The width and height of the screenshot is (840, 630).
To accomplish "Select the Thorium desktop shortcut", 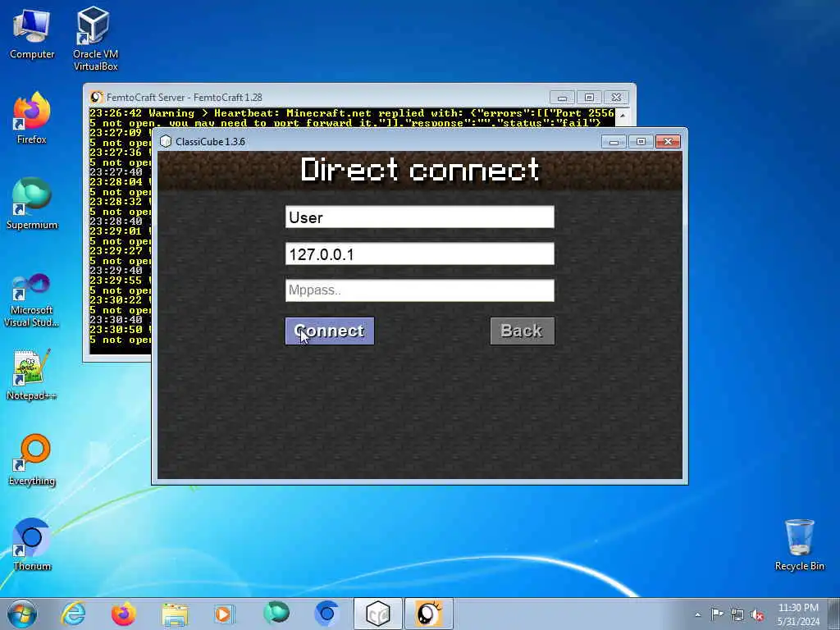I will coord(32,545).
